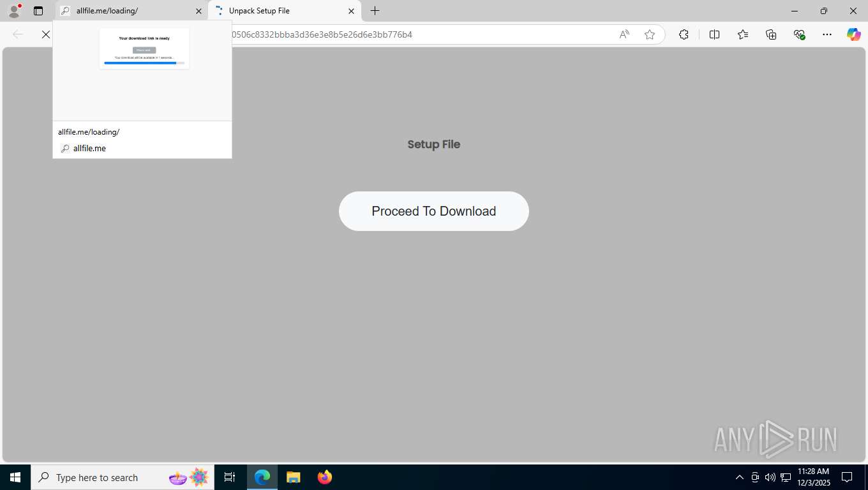The width and height of the screenshot is (868, 490).
Task: Close the Unpack Setup File tab
Action: [351, 11]
